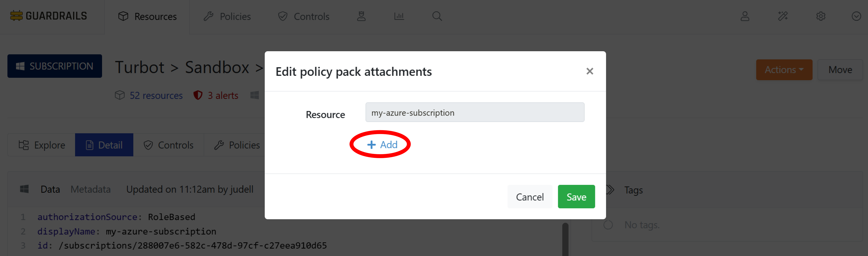
Task: Click the my-azure-subscription resource field
Action: click(474, 113)
